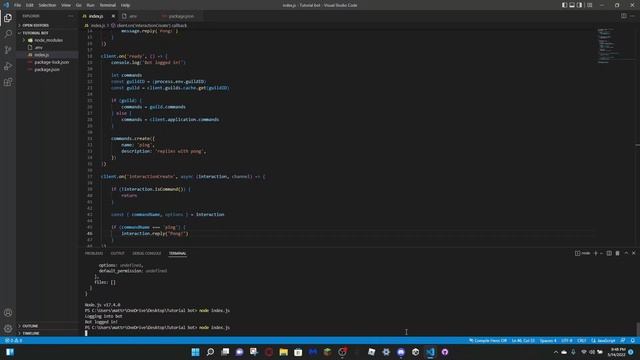Switch to the Debug Console tab

[x=147, y=253]
